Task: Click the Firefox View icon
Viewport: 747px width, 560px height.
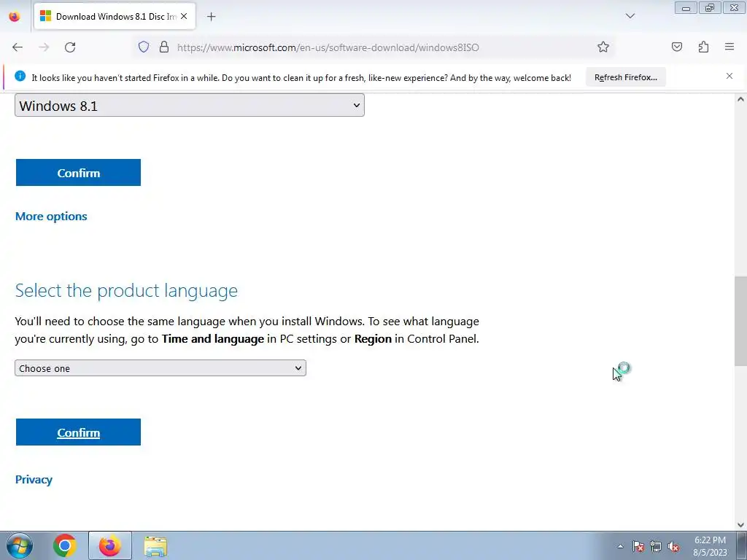Action: pyautogui.click(x=15, y=16)
